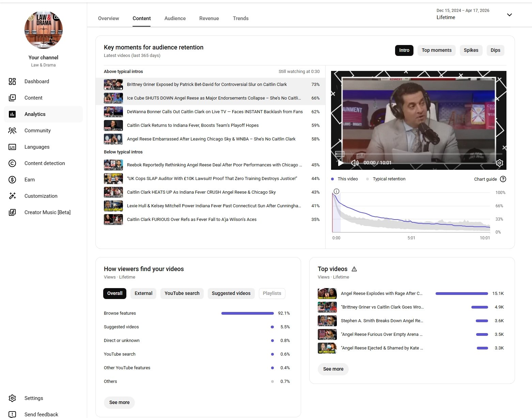Click See more under traffic sources
This screenshot has width=532, height=418.
click(119, 403)
